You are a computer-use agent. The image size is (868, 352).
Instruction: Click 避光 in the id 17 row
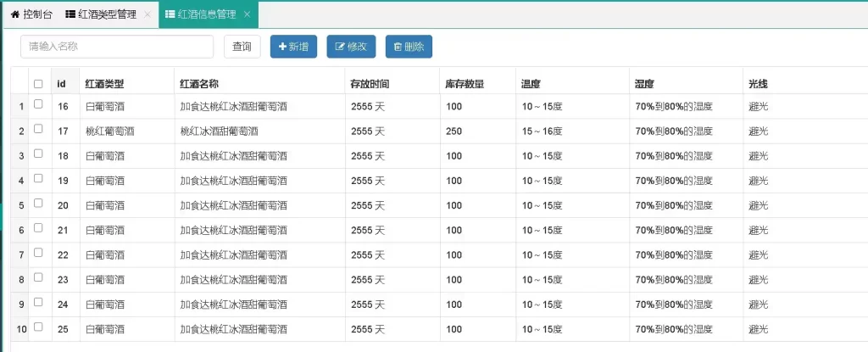pyautogui.click(x=759, y=131)
